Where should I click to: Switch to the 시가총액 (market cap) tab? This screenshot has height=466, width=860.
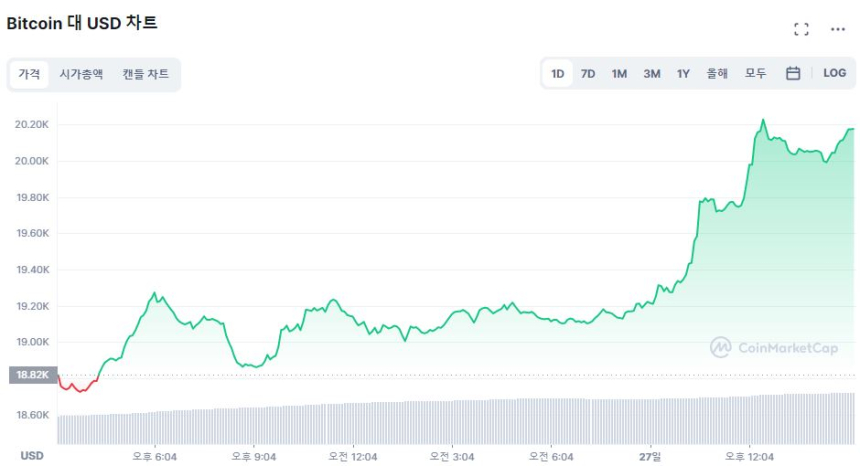(x=81, y=74)
